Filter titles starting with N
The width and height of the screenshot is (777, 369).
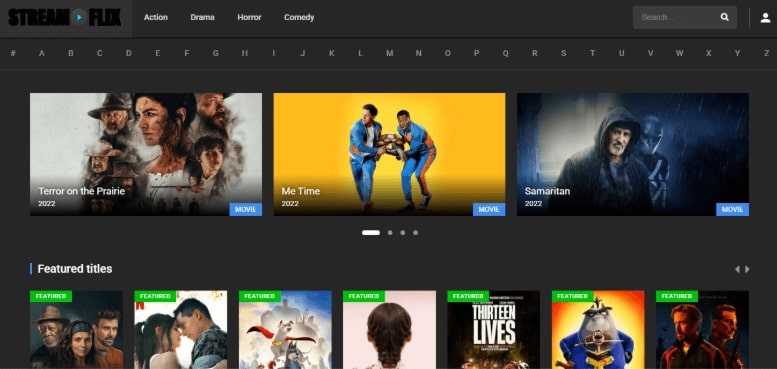(419, 53)
